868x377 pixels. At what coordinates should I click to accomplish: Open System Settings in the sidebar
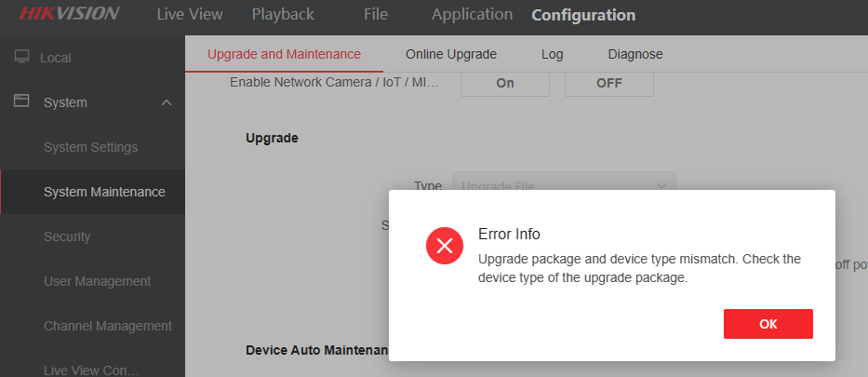click(90, 147)
